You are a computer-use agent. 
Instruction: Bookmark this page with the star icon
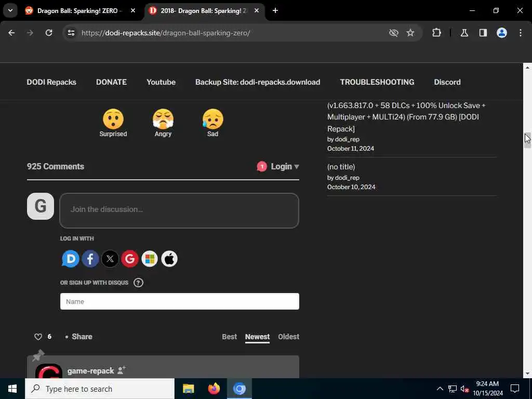(x=410, y=33)
